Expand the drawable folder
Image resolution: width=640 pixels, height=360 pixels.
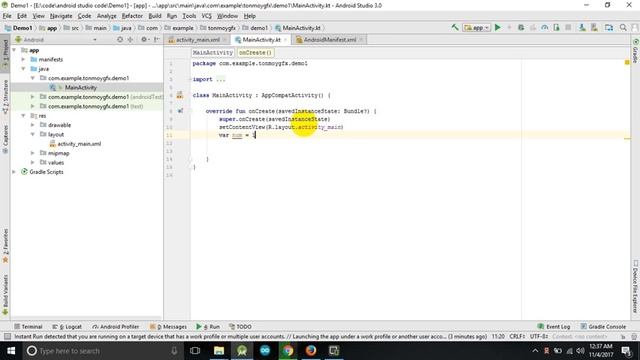(33, 125)
